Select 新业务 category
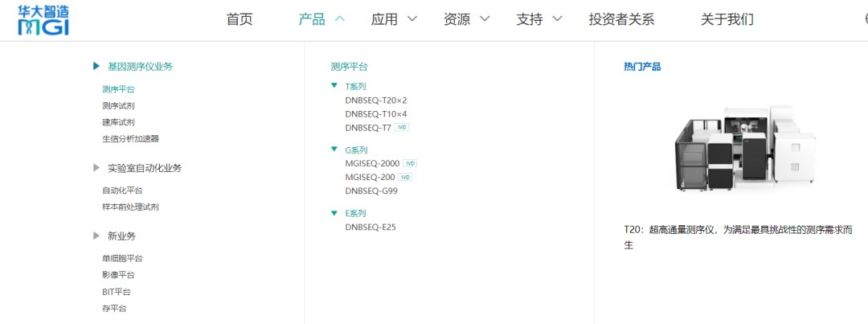The width and height of the screenshot is (868, 324). 121,236
